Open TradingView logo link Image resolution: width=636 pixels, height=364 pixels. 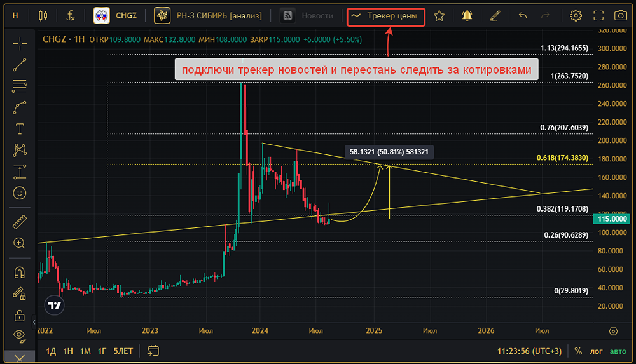(54, 305)
